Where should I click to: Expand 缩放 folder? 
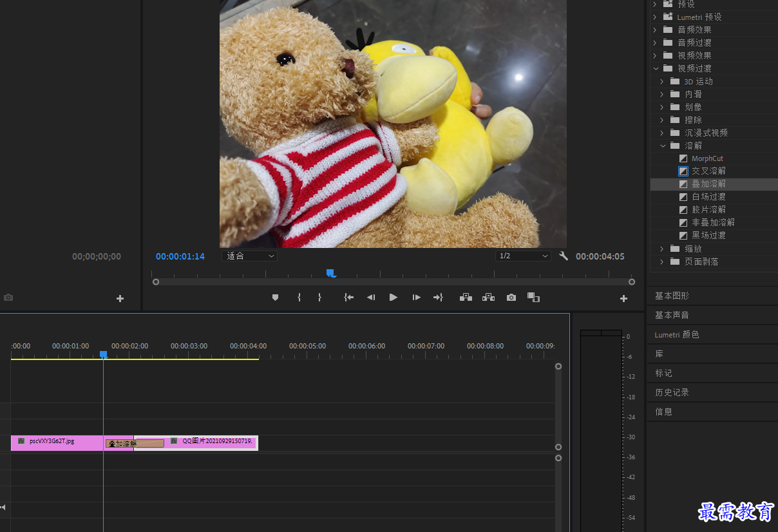pyautogui.click(x=663, y=249)
